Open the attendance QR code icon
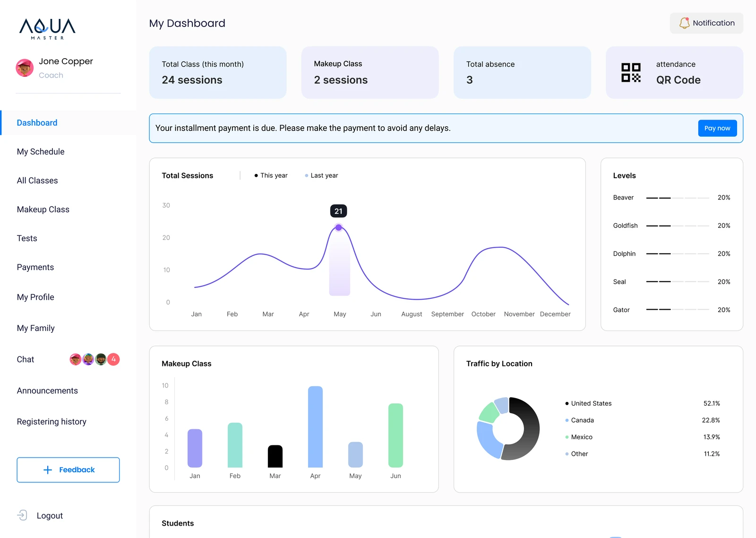756x538 pixels. click(x=631, y=73)
